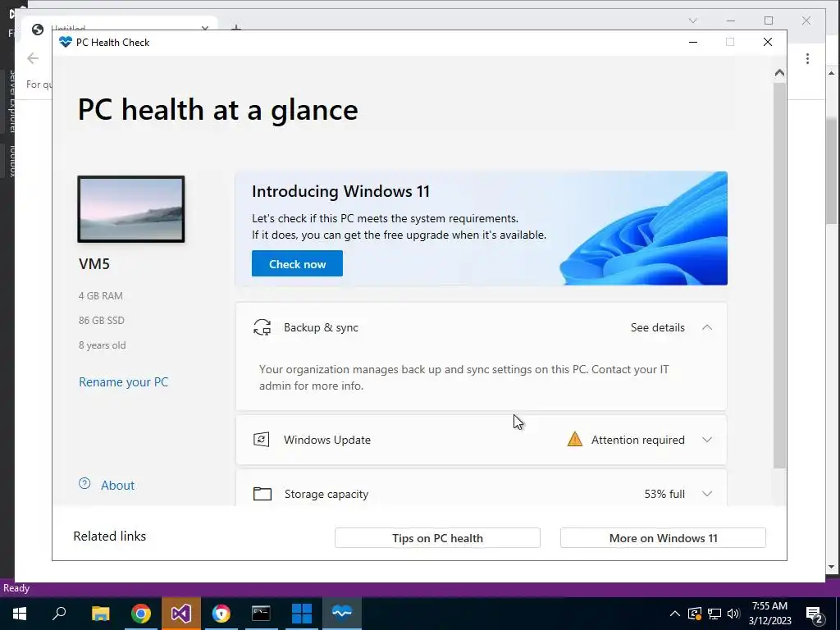The image size is (840, 630).
Task: Click the 86 GB SSD text
Action: pos(101,321)
